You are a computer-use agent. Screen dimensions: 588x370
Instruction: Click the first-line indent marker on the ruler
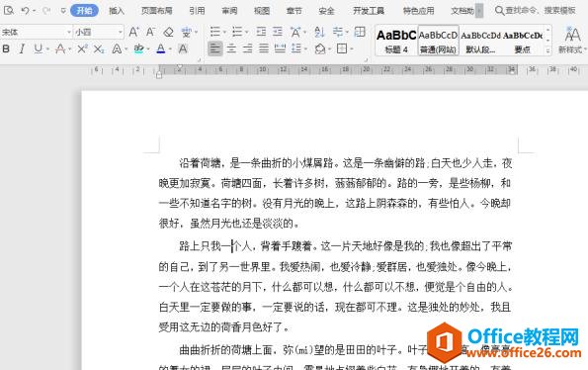point(180,67)
